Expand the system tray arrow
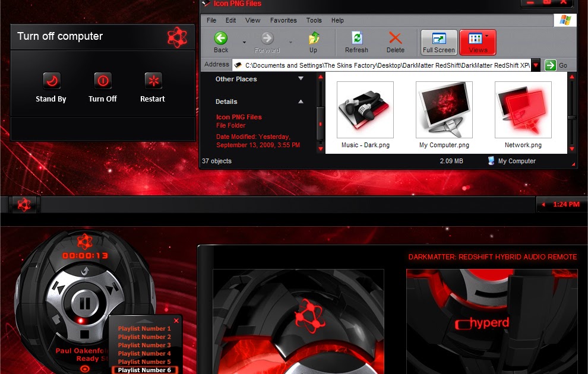The width and height of the screenshot is (588, 374). (543, 204)
